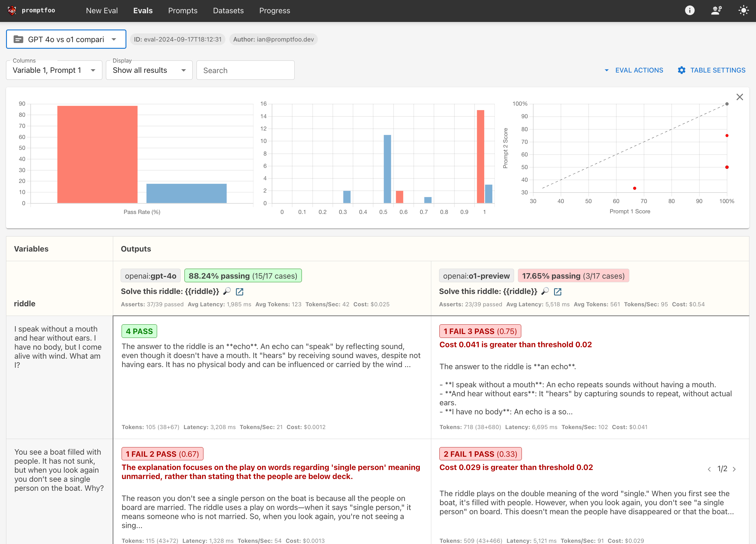Click the Table Settings gear icon

click(682, 70)
